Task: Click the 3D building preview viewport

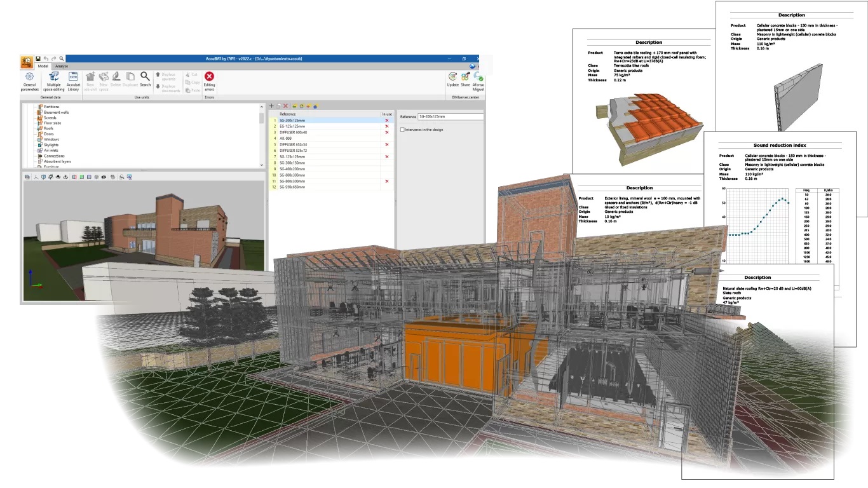Action: (143, 241)
